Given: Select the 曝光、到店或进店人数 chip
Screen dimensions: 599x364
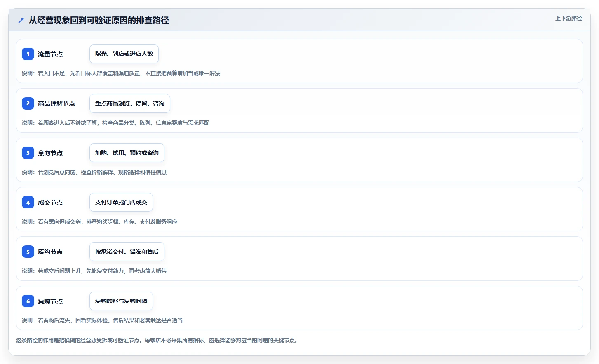Looking at the screenshot, I should (x=124, y=54).
